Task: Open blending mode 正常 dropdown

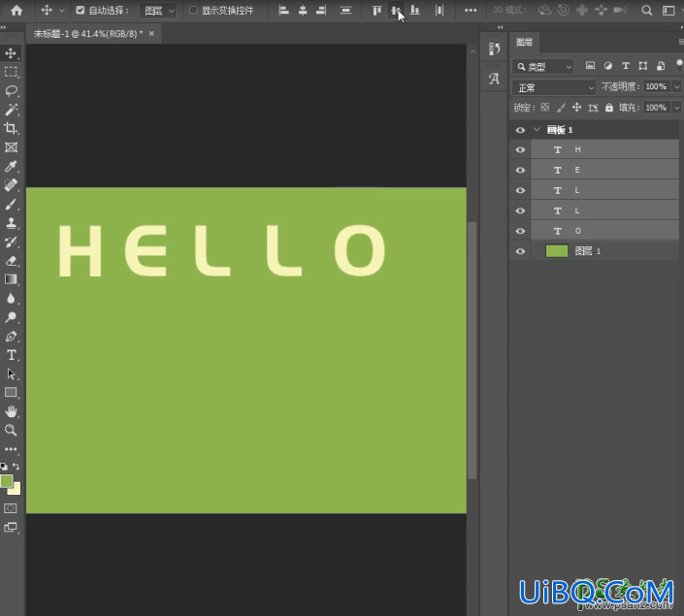Action: pos(554,87)
